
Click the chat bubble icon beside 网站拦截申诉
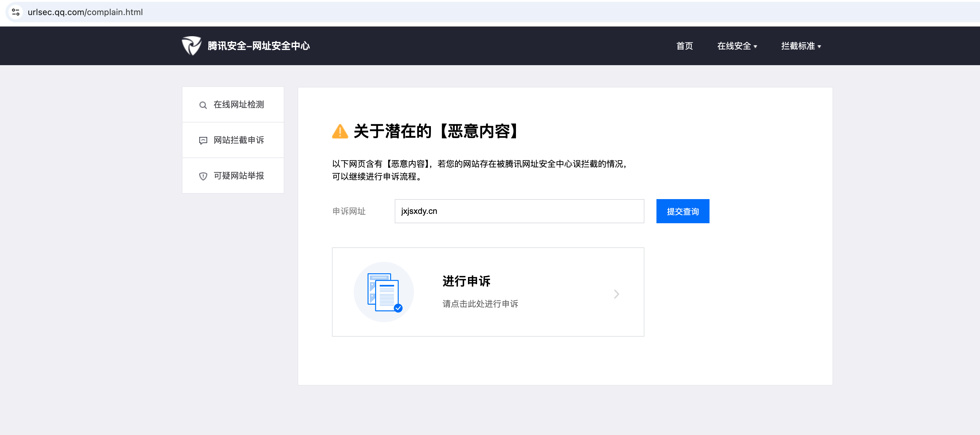click(x=203, y=141)
